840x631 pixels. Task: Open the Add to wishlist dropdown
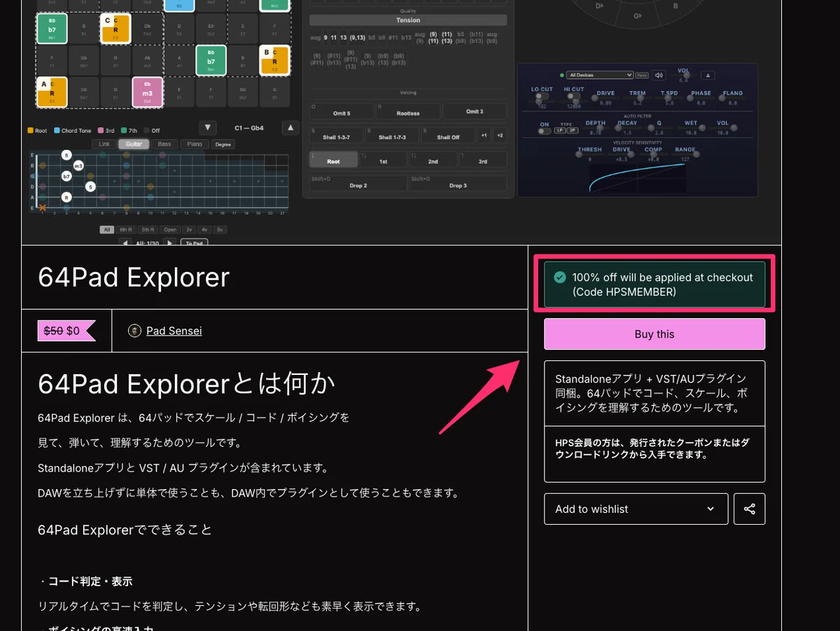pyautogui.click(x=636, y=509)
